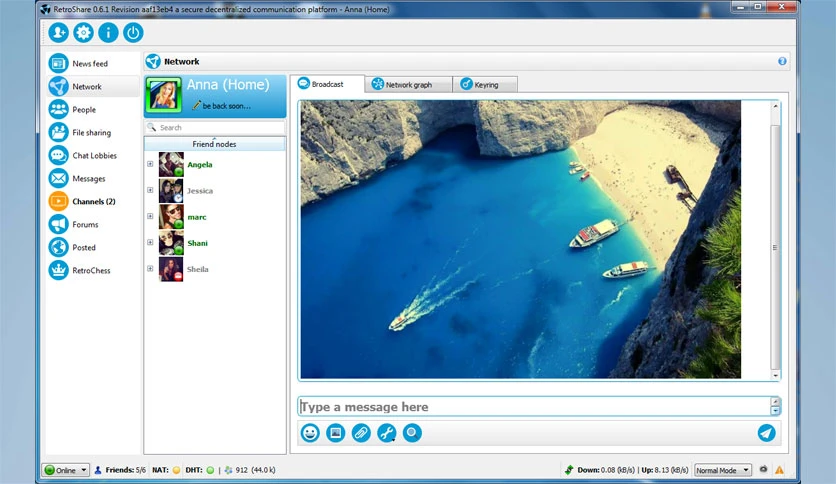Image resolution: width=836 pixels, height=484 pixels.
Task: Click the be back soon status text
Action: [x=227, y=106]
